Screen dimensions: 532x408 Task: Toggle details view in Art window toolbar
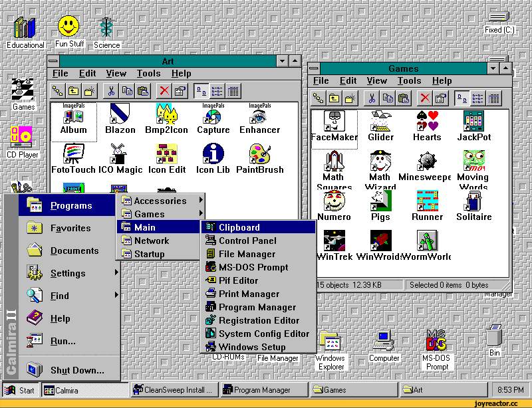pyautogui.click(x=233, y=91)
